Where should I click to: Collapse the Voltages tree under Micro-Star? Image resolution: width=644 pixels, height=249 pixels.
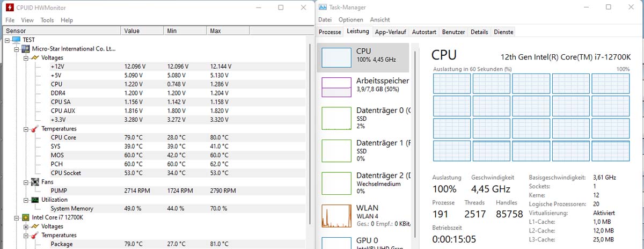(x=26, y=57)
